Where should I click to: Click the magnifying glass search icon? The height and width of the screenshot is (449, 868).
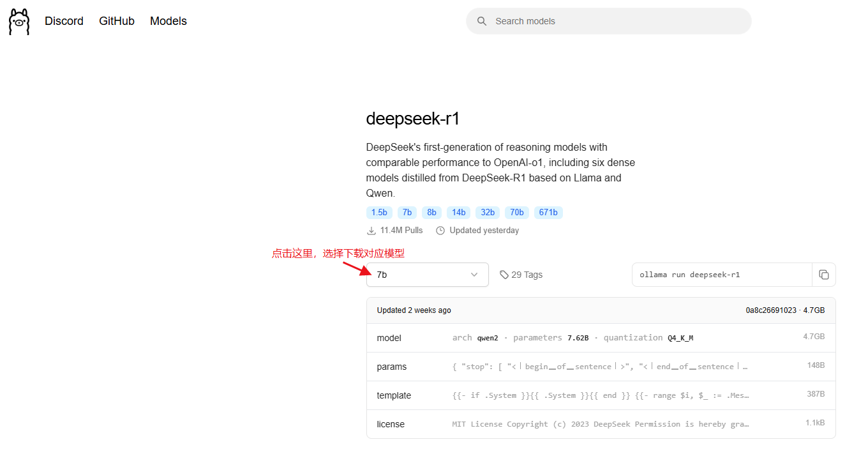pyautogui.click(x=482, y=20)
